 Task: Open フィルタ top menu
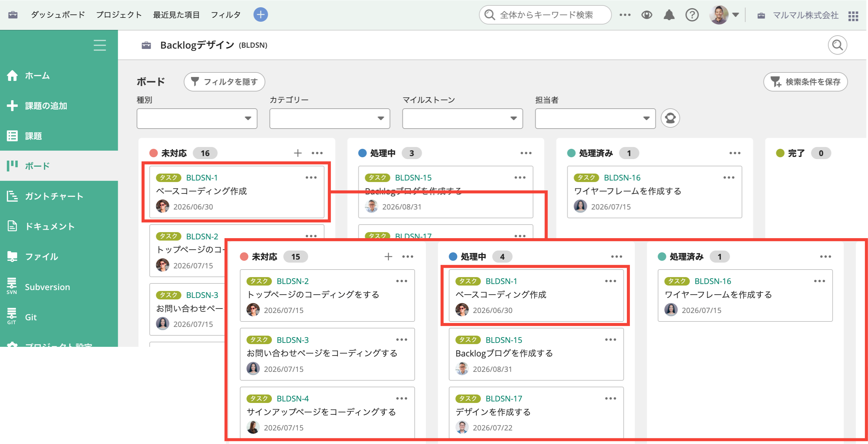[x=226, y=15]
